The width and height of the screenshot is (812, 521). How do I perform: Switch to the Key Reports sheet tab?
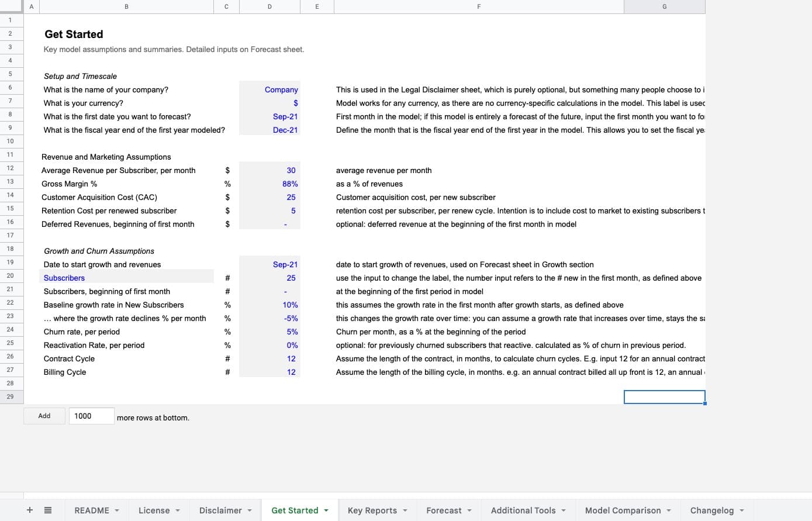[372, 510]
